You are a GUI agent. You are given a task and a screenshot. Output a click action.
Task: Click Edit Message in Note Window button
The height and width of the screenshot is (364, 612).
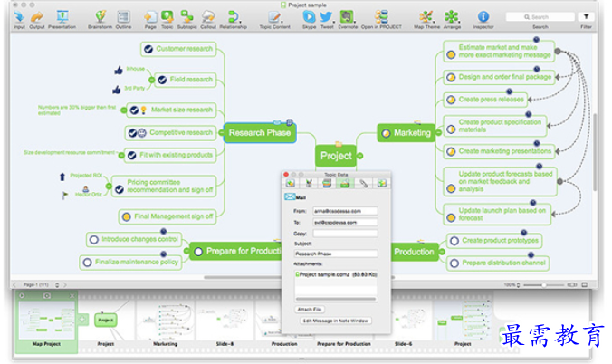(x=336, y=321)
